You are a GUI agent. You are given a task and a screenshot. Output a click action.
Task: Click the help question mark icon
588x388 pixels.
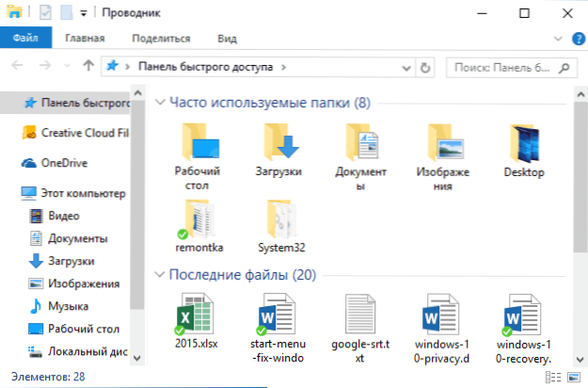click(x=579, y=39)
